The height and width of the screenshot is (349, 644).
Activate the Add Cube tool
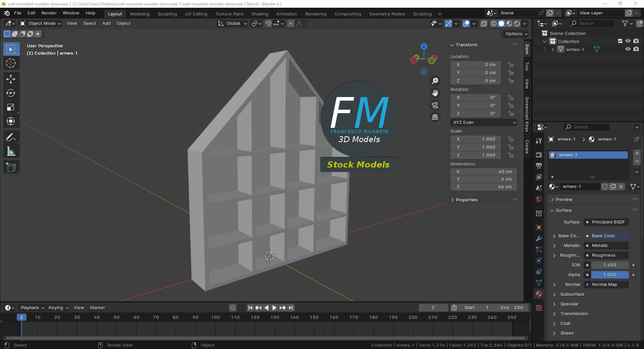coord(11,167)
